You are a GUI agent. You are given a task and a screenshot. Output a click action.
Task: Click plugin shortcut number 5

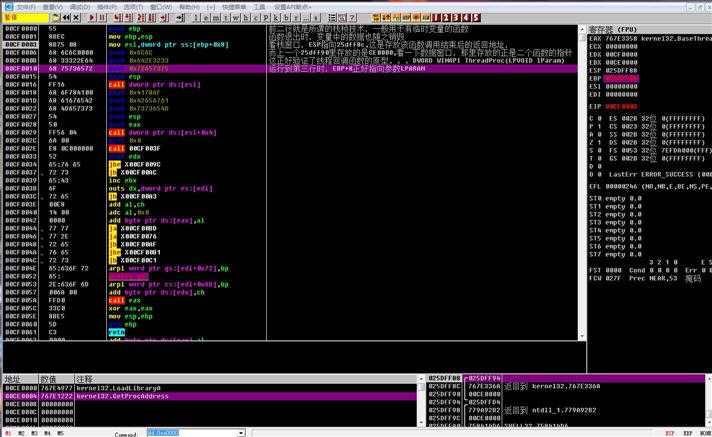475,18
